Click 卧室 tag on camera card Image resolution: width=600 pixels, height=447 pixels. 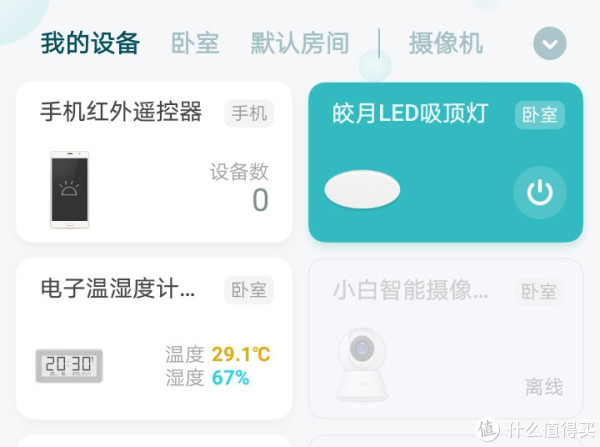(x=539, y=292)
